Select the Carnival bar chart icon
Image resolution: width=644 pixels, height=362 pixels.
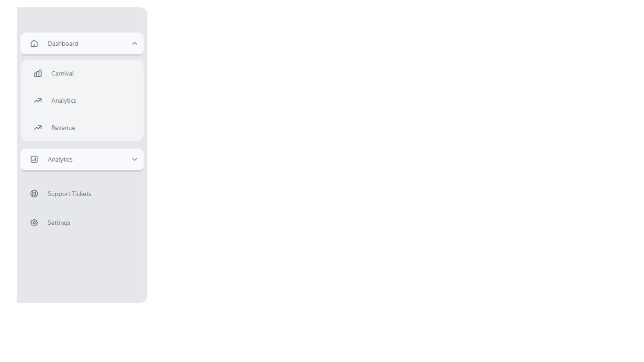(38, 74)
